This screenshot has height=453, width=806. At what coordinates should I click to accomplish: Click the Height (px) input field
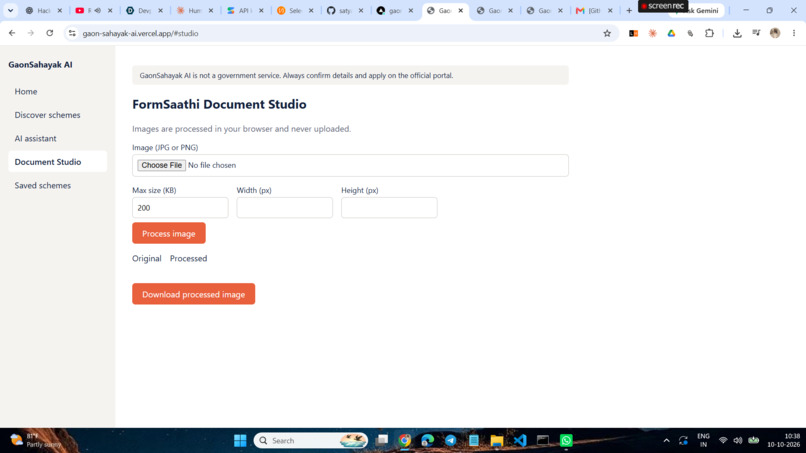coord(389,208)
